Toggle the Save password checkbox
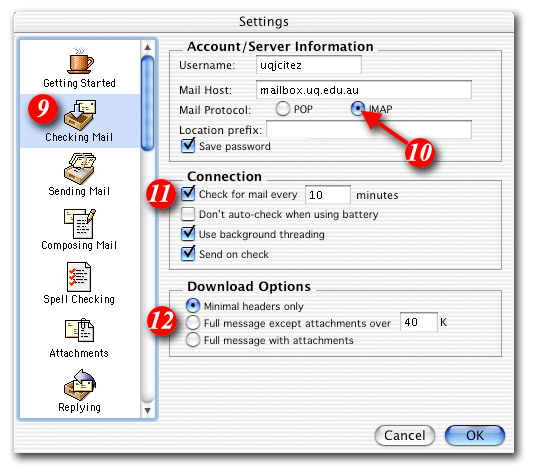The image size is (535, 474). point(188,146)
